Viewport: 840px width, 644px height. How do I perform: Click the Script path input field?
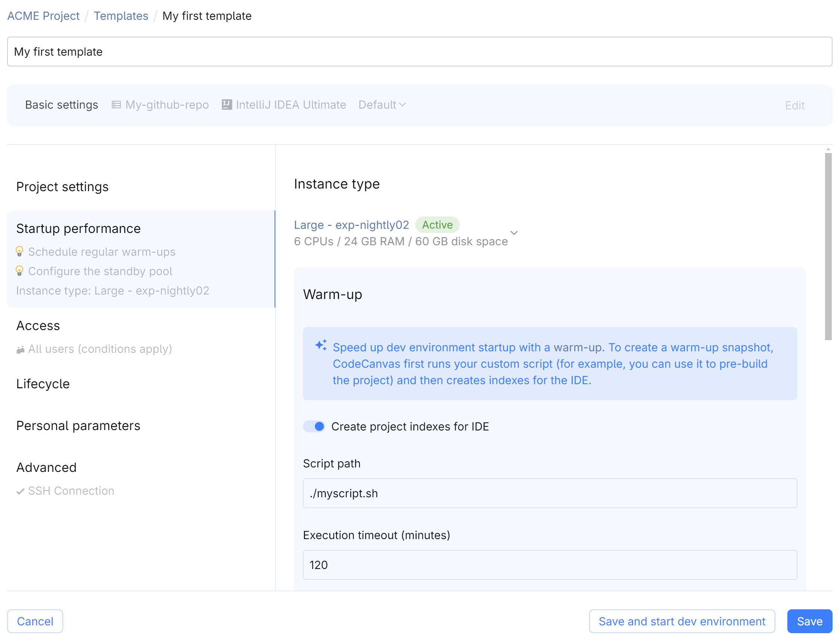(x=550, y=493)
